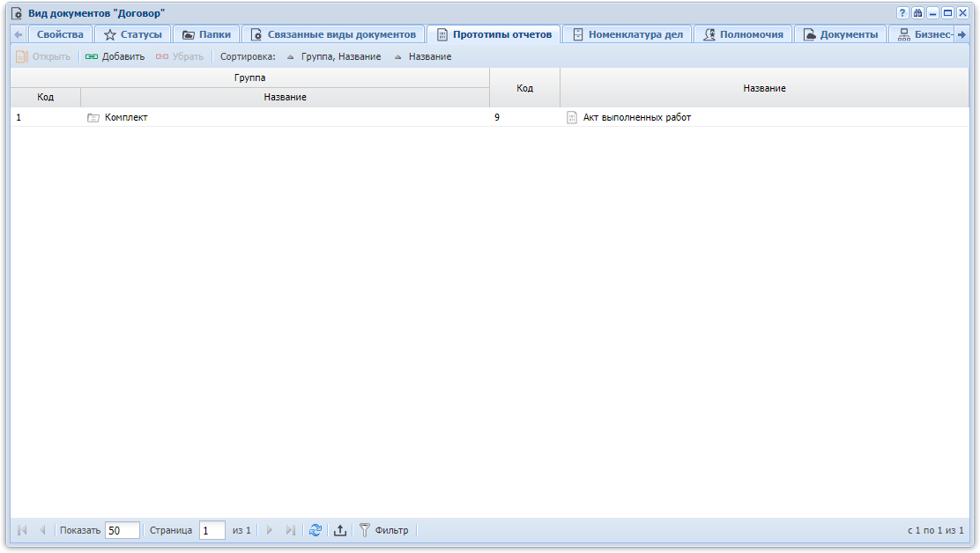The height and width of the screenshot is (553, 980).
Task: Click the Открыть toolbar button
Action: [43, 57]
